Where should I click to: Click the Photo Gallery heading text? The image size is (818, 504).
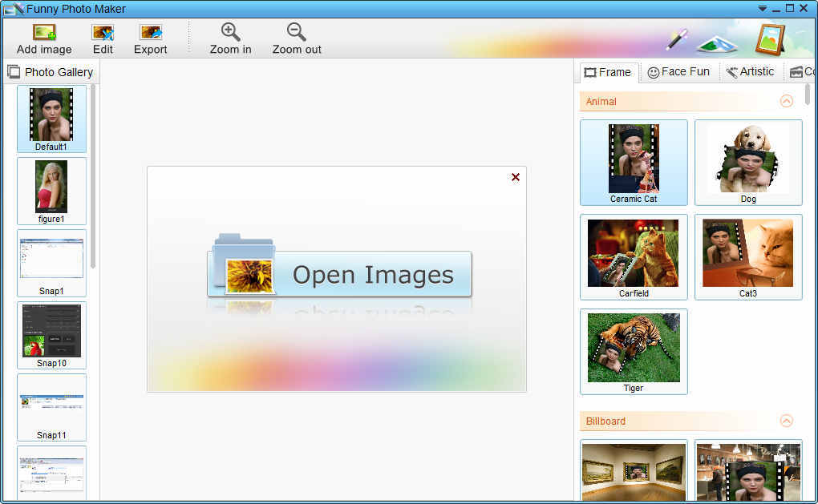[59, 72]
